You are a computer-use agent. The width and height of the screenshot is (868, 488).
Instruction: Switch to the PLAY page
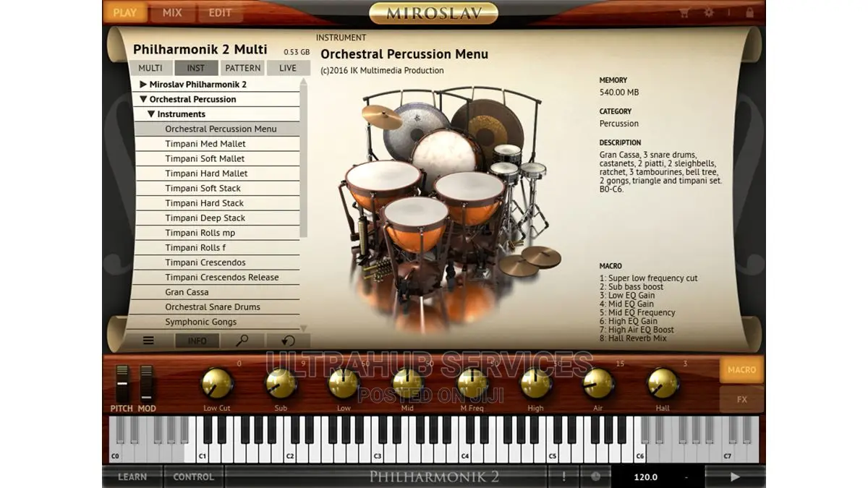tap(124, 12)
